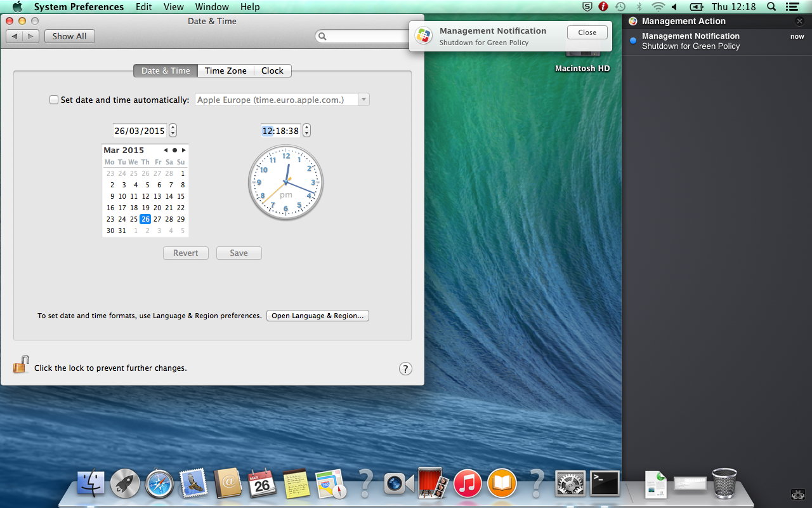The width and height of the screenshot is (812, 508).
Task: Open Apple menu logo
Action: pyautogui.click(x=17, y=7)
